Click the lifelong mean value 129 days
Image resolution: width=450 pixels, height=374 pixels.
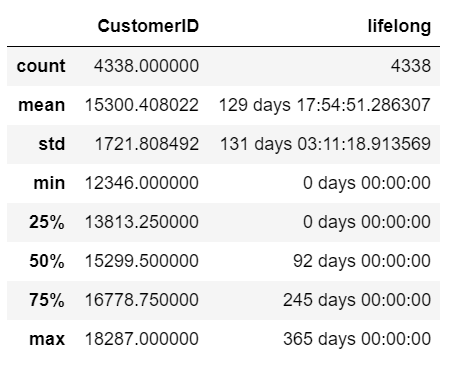coord(325,105)
